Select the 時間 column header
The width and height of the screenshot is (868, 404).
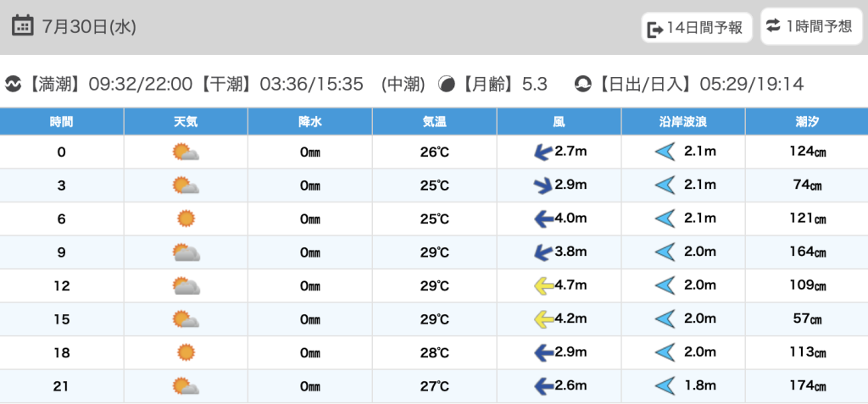point(61,122)
